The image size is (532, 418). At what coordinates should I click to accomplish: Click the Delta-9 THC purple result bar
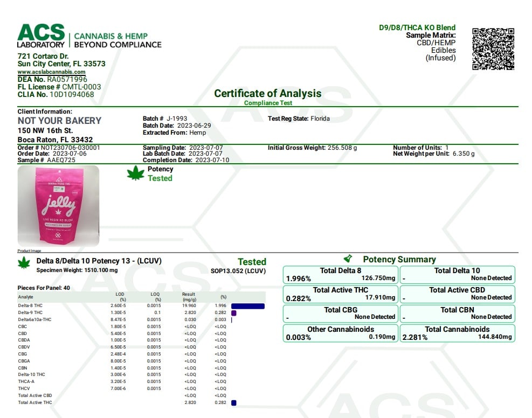point(234,313)
